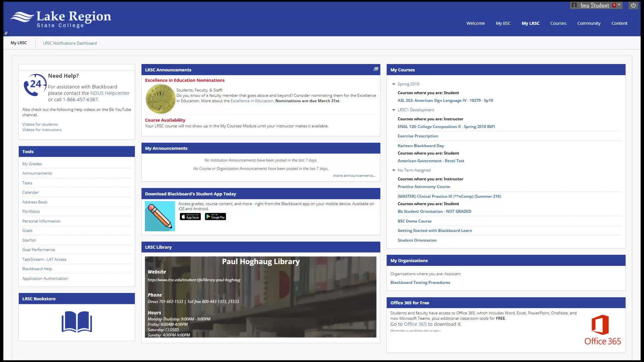Click the power logout icon
Viewport: 644px width, 362px height.
633,5
